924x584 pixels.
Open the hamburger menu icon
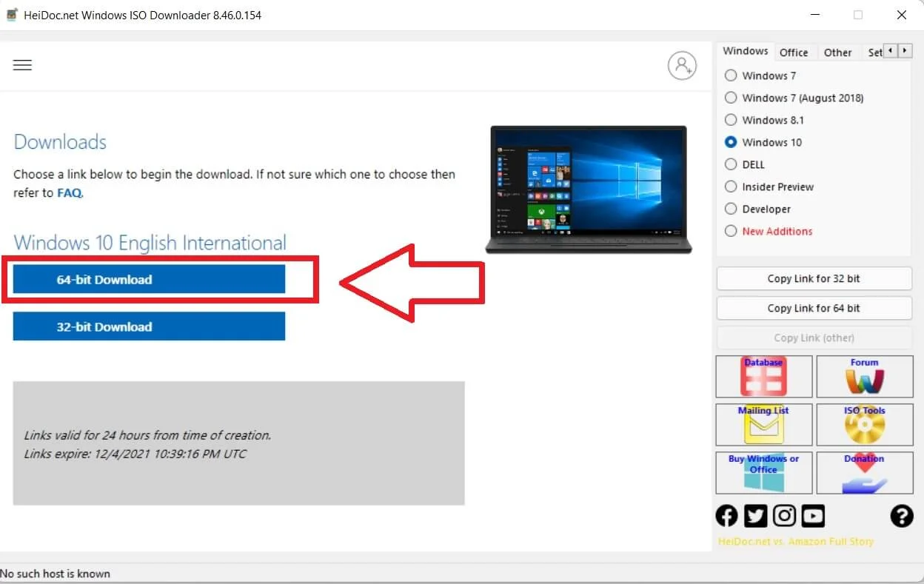pyautogui.click(x=22, y=65)
